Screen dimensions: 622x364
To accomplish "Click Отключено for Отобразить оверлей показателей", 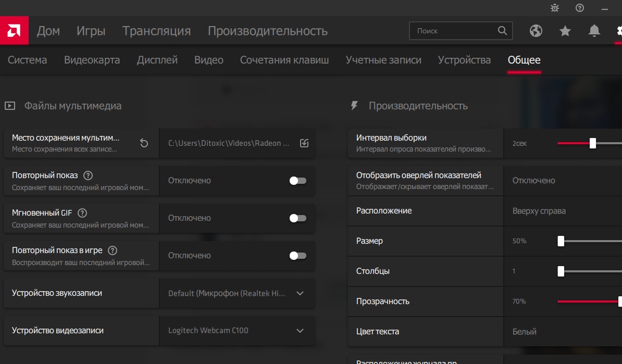I will [533, 180].
